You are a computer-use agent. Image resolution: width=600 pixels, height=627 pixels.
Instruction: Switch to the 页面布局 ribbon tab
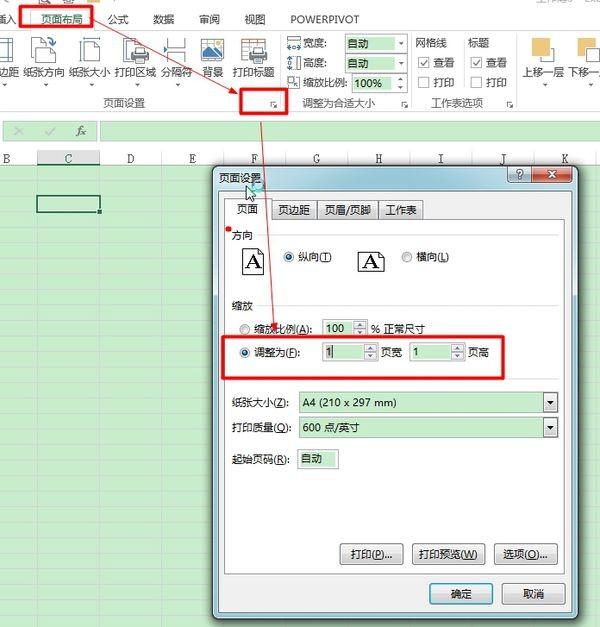62,19
